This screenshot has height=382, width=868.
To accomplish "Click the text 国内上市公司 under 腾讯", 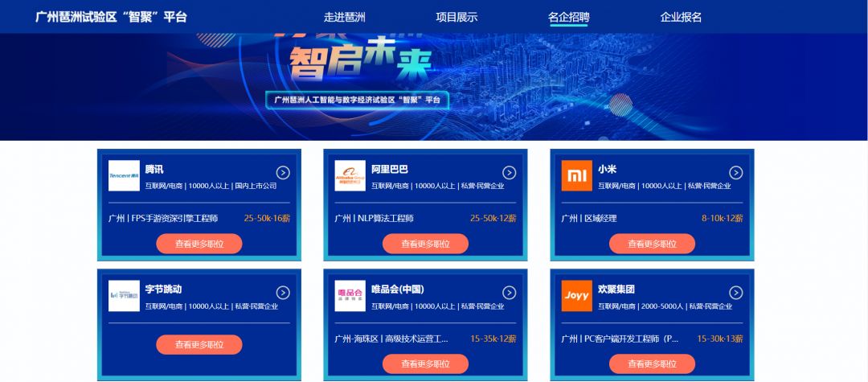I will point(256,186).
